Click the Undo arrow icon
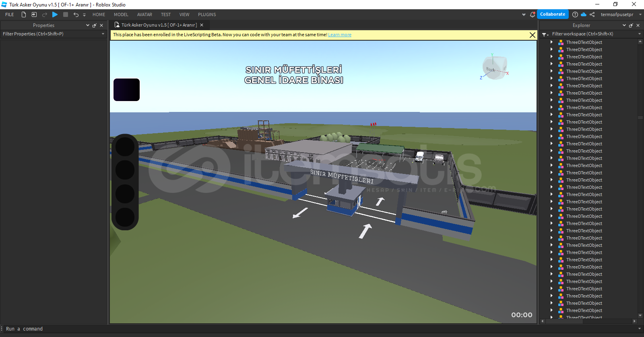 click(x=76, y=14)
